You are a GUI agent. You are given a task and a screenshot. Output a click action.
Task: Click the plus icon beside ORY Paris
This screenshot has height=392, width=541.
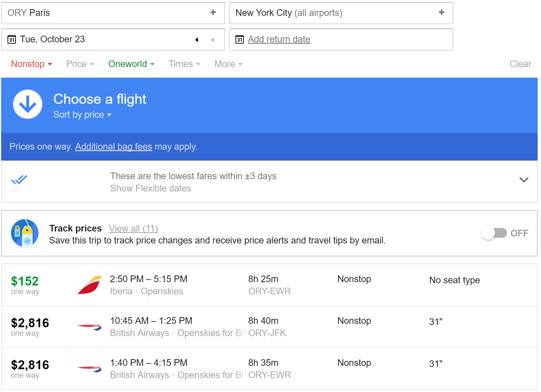coord(213,13)
